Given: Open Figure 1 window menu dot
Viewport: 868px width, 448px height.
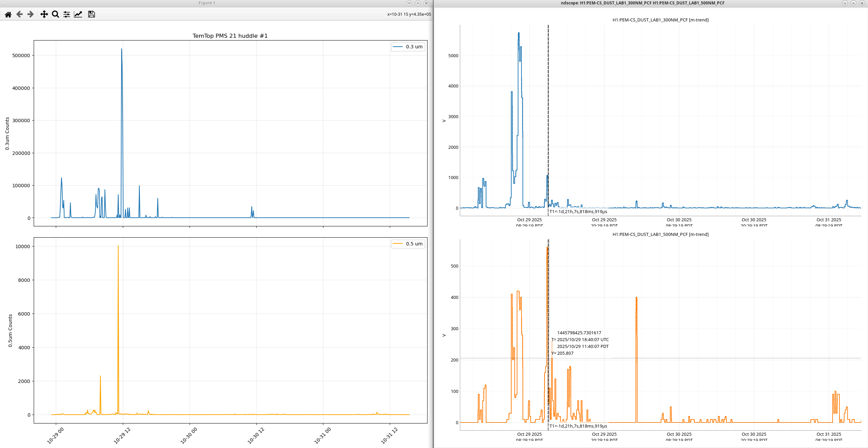Looking at the screenshot, I should pos(4,3).
